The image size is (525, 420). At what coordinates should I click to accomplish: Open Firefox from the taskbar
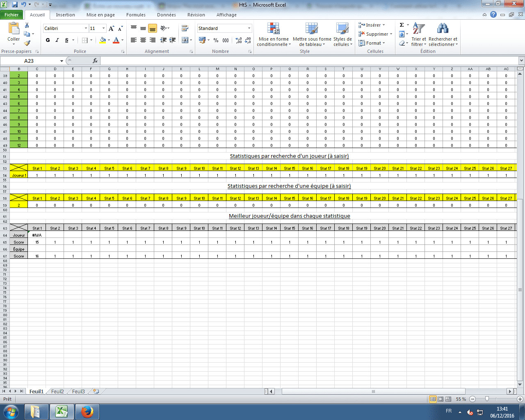87,411
